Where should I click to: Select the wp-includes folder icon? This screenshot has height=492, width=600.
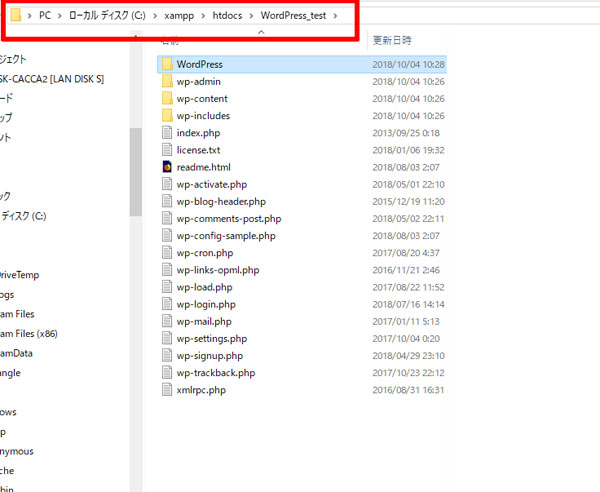point(167,116)
